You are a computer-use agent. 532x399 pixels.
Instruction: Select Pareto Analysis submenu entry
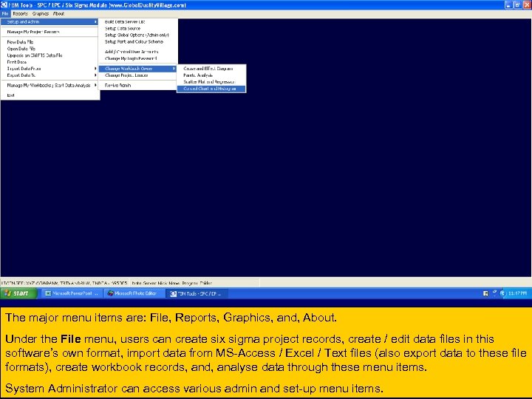click(x=211, y=75)
